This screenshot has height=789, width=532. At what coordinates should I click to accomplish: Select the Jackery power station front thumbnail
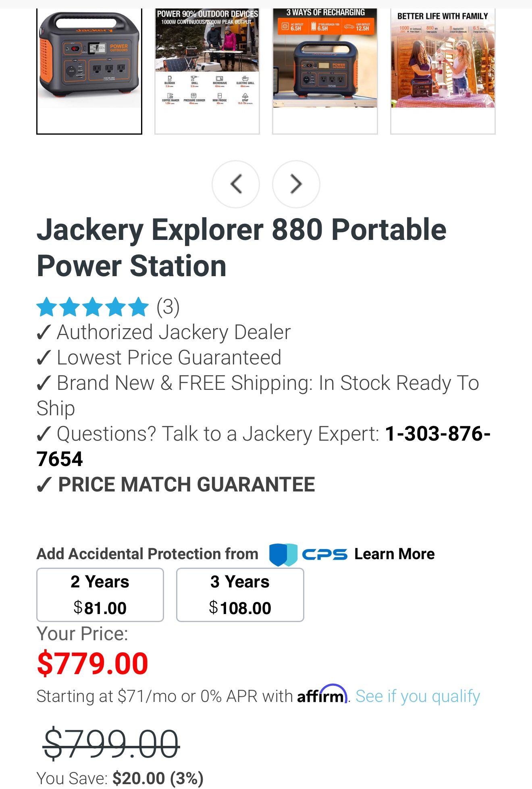coord(89,71)
